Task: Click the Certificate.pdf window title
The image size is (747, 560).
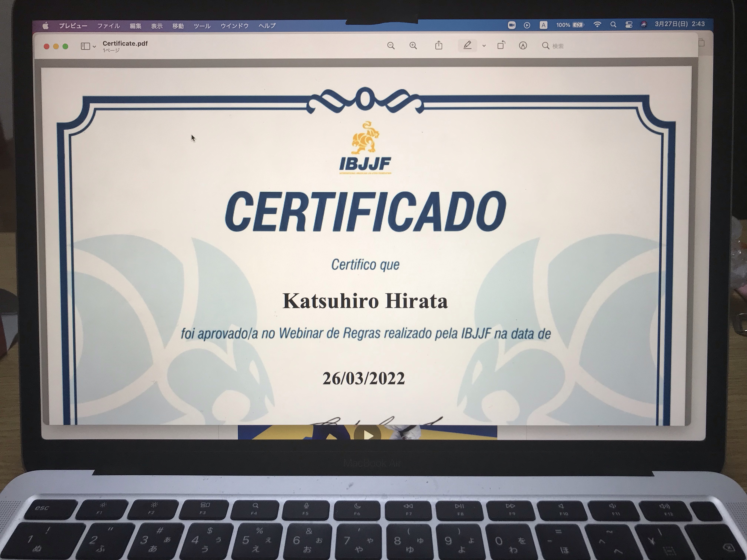Action: pos(125,43)
